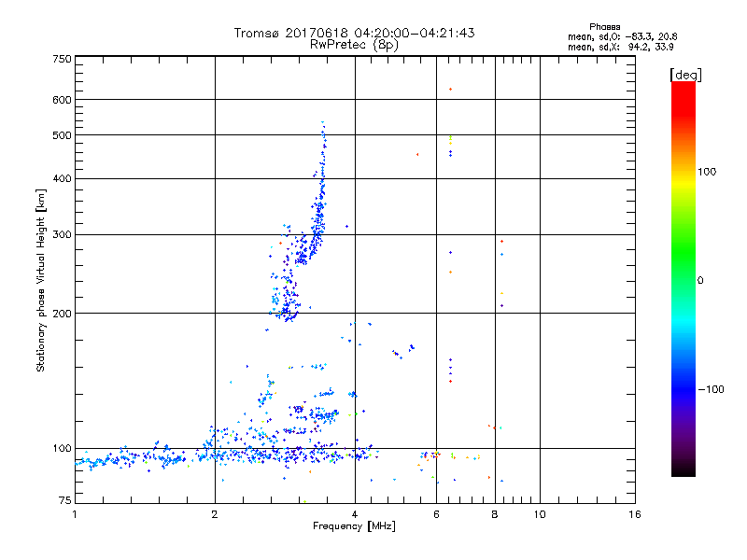Click the '[deg]' colorbar label

(685, 75)
